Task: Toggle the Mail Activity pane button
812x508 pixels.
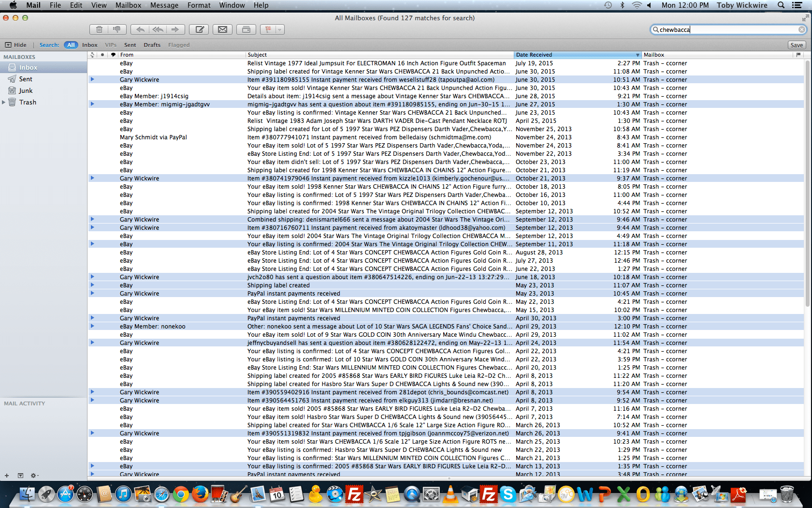Action: (20, 476)
